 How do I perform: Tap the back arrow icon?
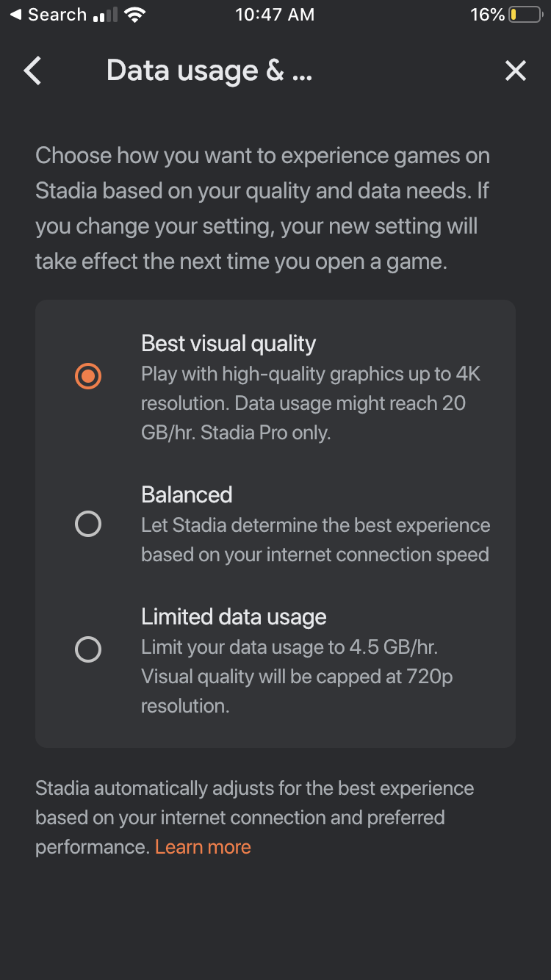tap(33, 71)
